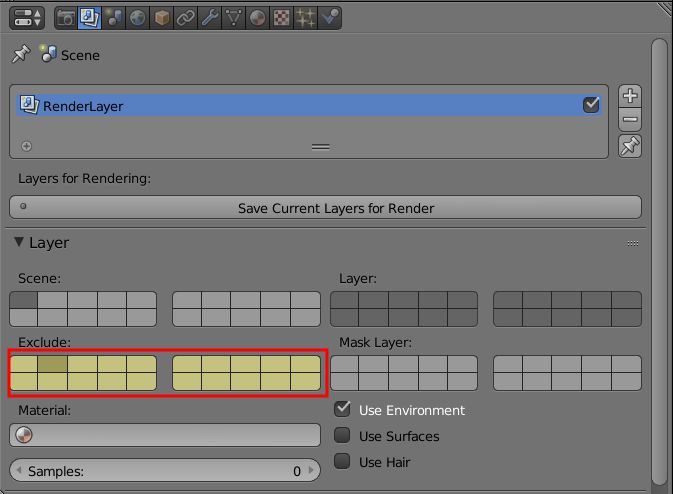Open the Physics properties tab
The width and height of the screenshot is (673, 494).
click(330, 18)
